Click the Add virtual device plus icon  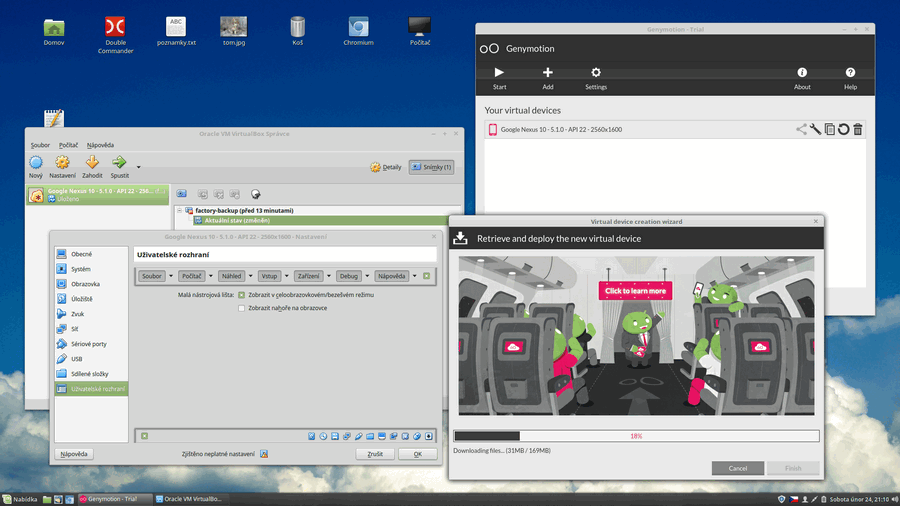(547, 72)
